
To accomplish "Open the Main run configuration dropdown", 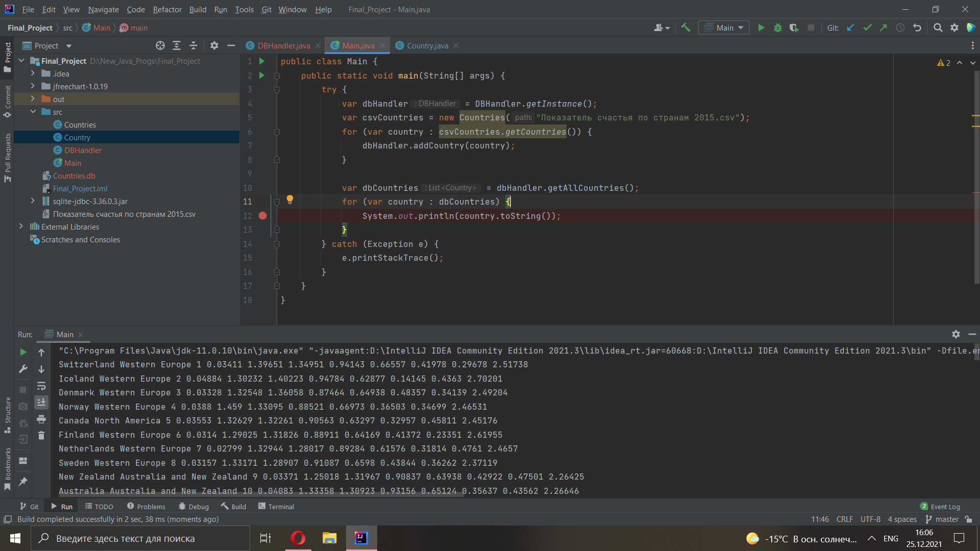I will [724, 28].
